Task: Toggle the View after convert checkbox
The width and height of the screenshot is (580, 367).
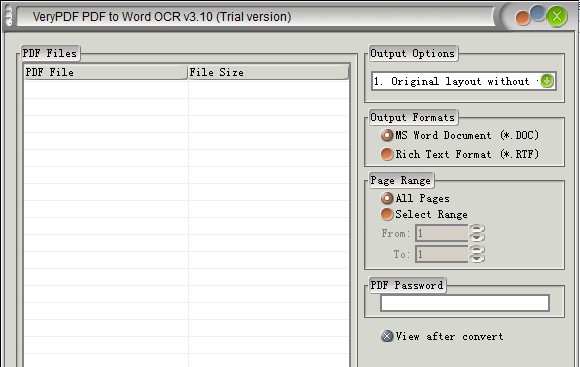Action: tap(387, 336)
